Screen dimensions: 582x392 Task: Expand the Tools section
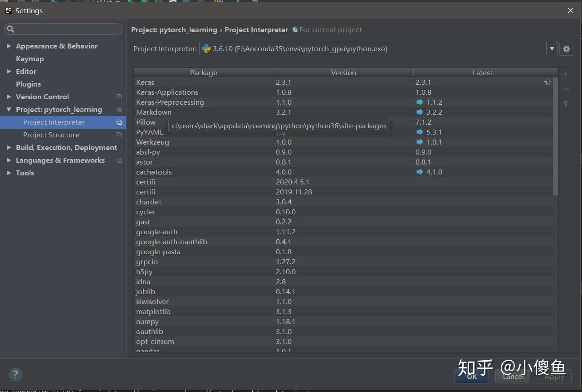click(x=9, y=173)
